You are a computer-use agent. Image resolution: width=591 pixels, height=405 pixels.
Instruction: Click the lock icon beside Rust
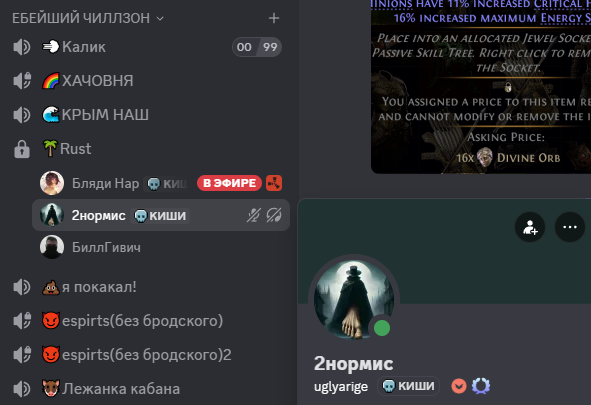(22, 149)
